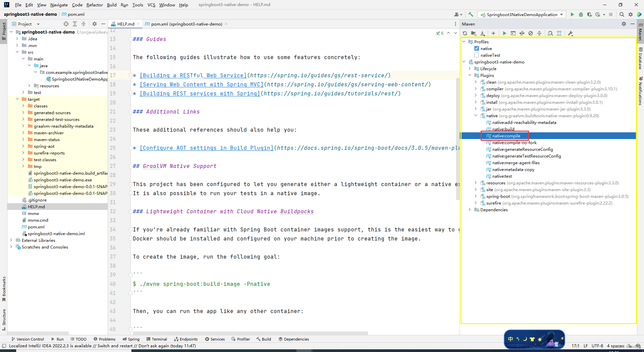
Task: Toggle the Structure tool window stripe button
Action: [x=4, y=319]
